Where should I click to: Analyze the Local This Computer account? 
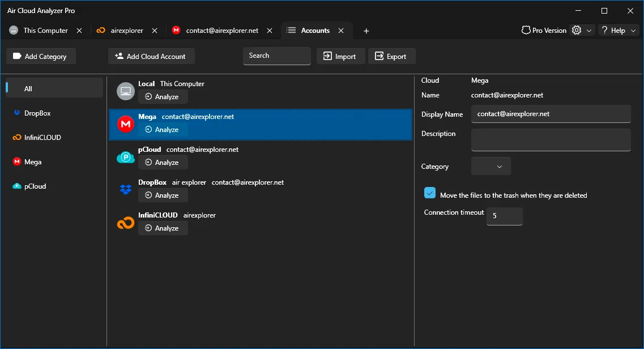(x=163, y=97)
